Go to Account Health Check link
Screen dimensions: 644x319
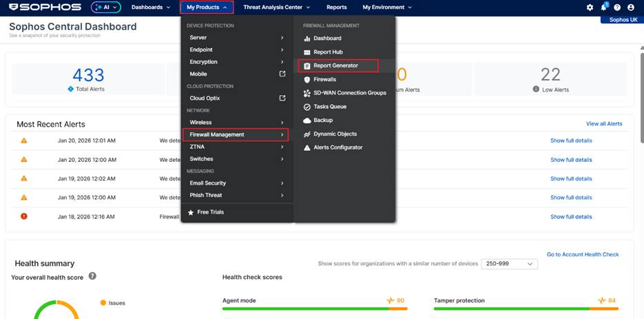click(583, 254)
